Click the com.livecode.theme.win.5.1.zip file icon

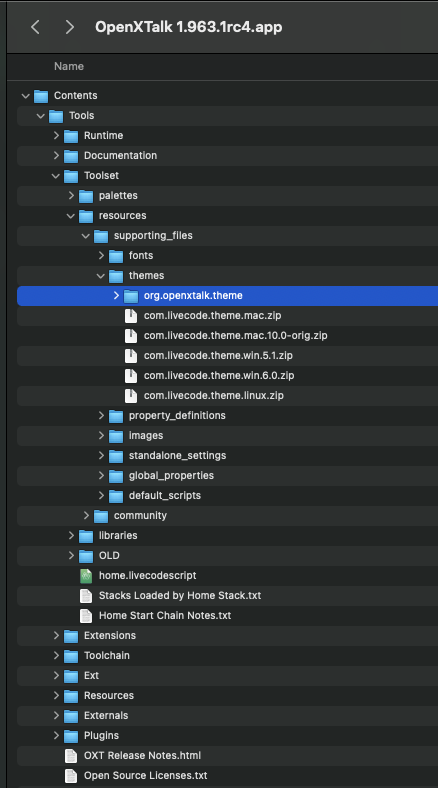(x=131, y=356)
